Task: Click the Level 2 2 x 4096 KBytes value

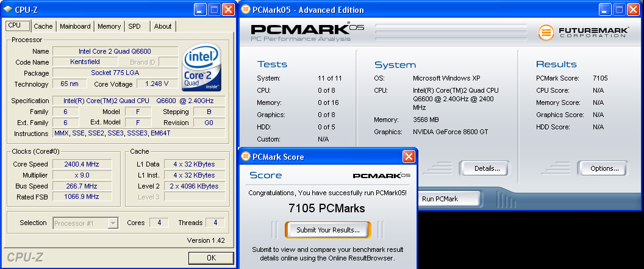Action: (195, 186)
